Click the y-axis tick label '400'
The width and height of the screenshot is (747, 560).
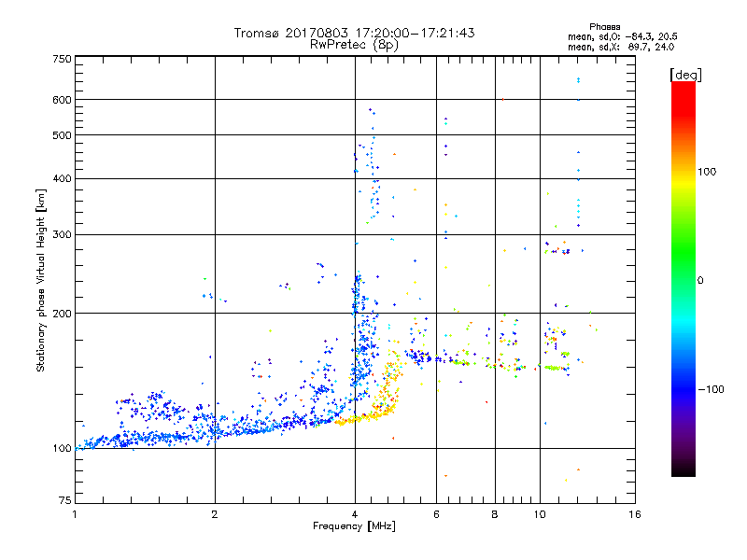[63, 179]
